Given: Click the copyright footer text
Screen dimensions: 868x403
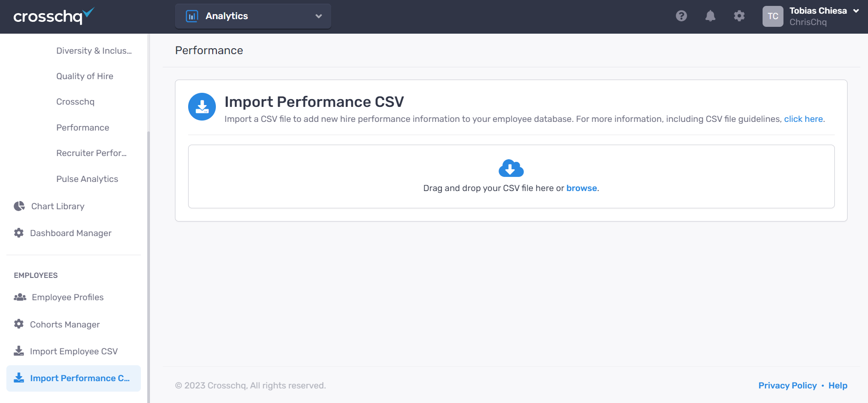Looking at the screenshot, I should coord(250,386).
